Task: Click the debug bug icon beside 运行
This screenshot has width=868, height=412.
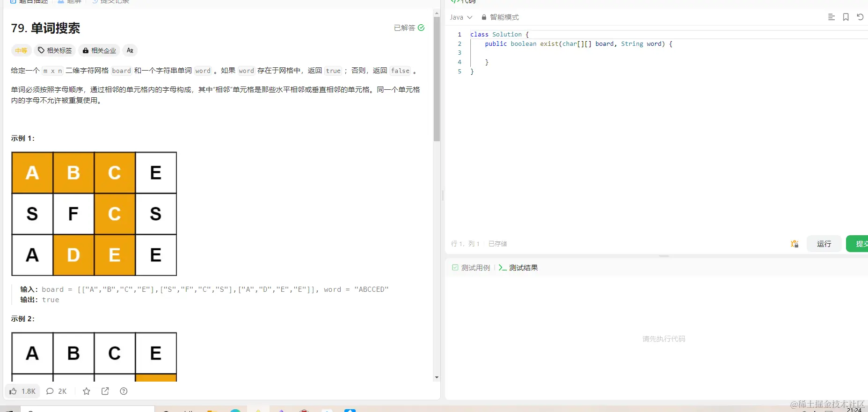Action: pyautogui.click(x=795, y=244)
